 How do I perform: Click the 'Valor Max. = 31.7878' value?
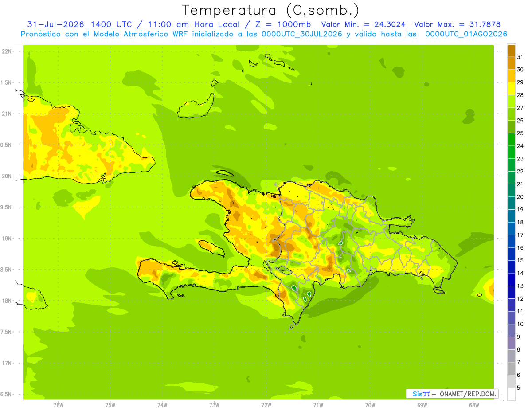[457, 24]
